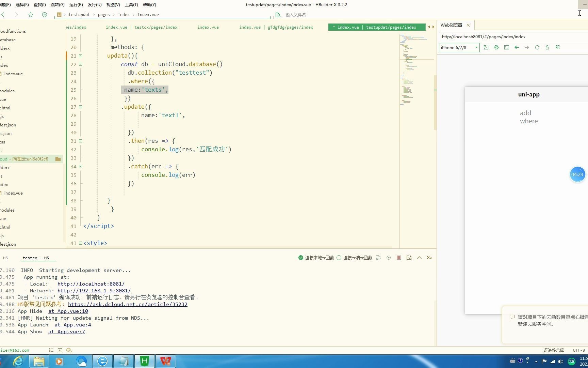Click the forward navigation arrow in the toolbar
Screen dimensions: 588x368
[16, 15]
